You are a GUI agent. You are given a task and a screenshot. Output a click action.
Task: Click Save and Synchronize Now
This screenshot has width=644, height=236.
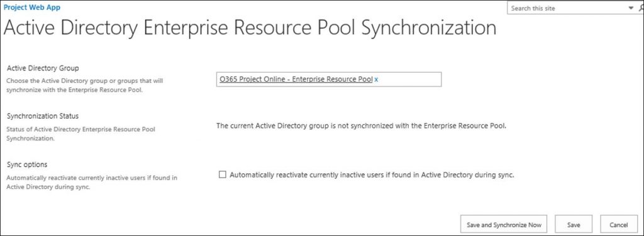point(504,225)
